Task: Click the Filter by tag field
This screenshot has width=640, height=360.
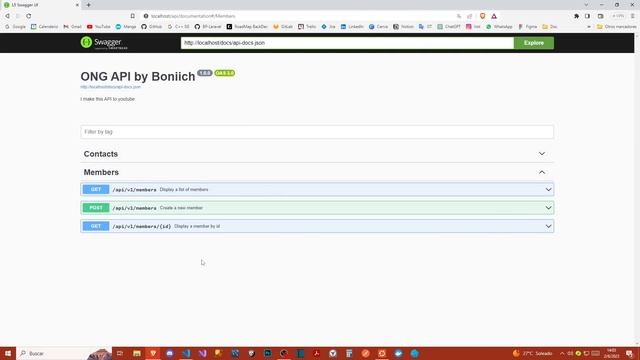Action: 317,132
